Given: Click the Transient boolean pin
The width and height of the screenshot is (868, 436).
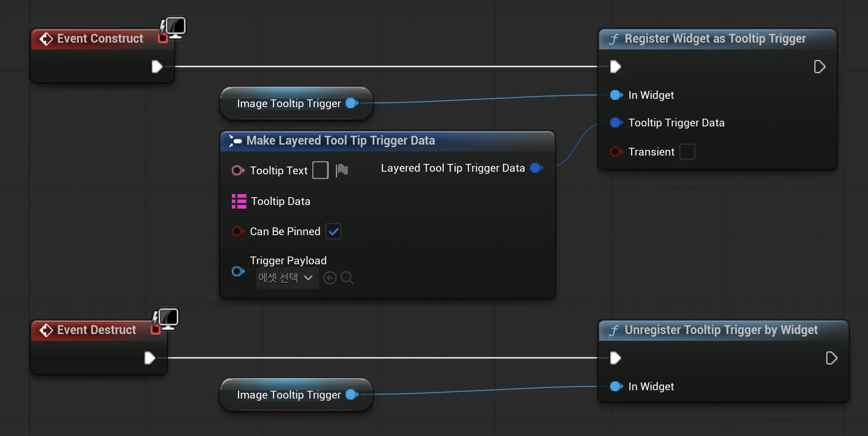Looking at the screenshot, I should tap(616, 152).
